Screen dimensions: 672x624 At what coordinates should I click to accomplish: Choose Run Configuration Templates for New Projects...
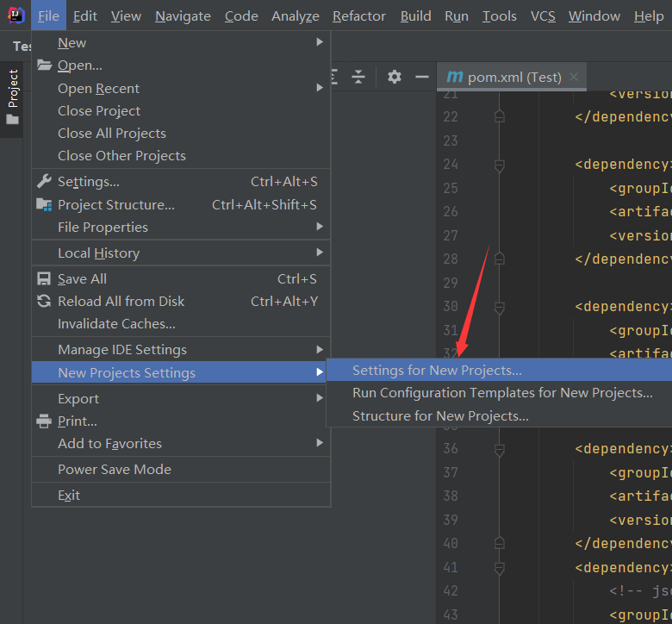click(500, 393)
